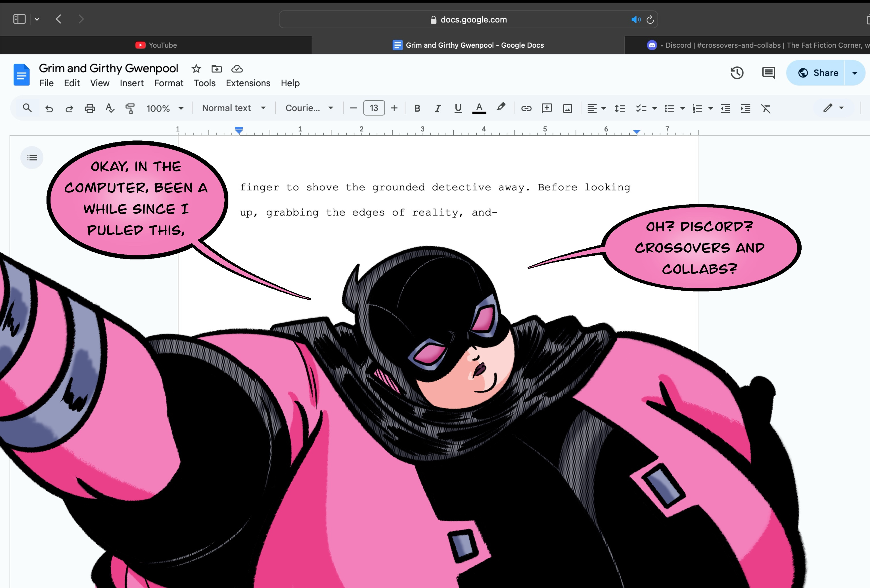Open the Normal text styles dropdown
The image size is (870, 588).
point(234,108)
